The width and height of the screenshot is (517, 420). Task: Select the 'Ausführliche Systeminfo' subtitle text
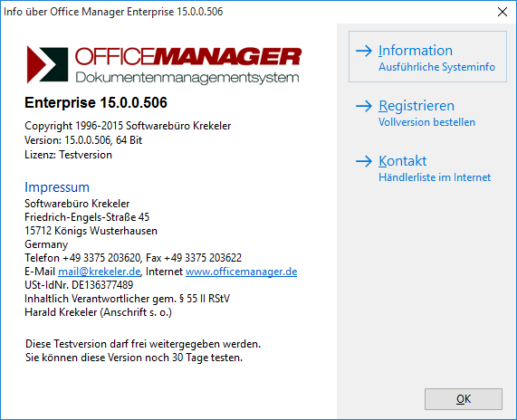coord(436,67)
